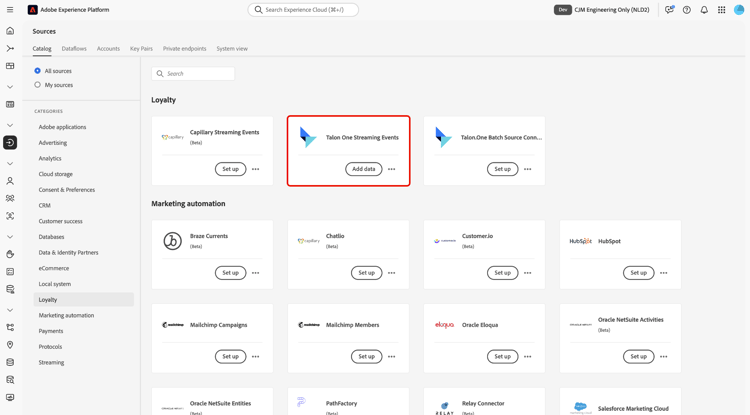750x415 pixels.
Task: Open more options for Mailchimp Members
Action: 392,357
